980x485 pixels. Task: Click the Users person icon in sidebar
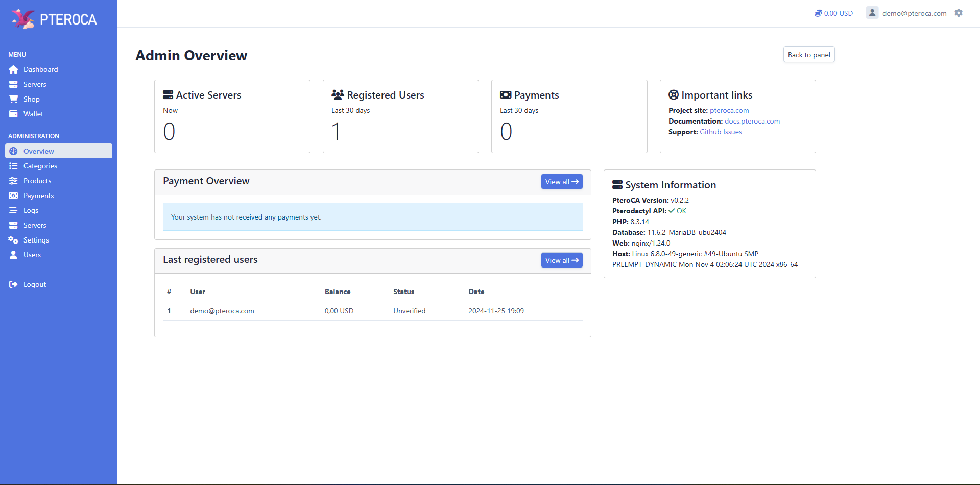pyautogui.click(x=13, y=255)
